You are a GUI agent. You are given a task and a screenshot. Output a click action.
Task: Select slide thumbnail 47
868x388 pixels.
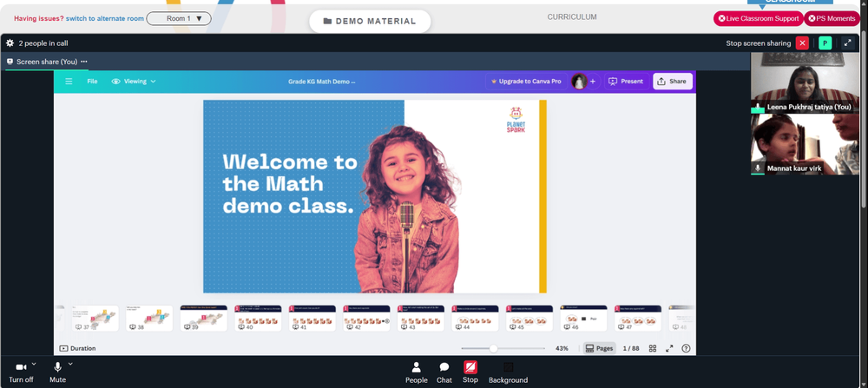[637, 319]
